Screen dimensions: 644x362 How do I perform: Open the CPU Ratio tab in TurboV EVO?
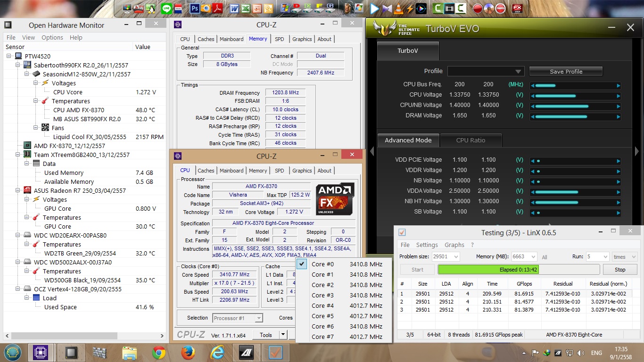471,140
